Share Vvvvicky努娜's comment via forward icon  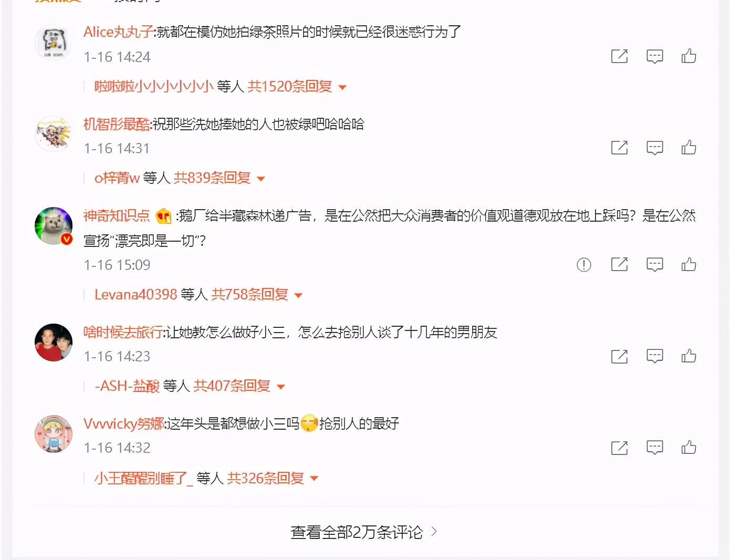coord(620,448)
